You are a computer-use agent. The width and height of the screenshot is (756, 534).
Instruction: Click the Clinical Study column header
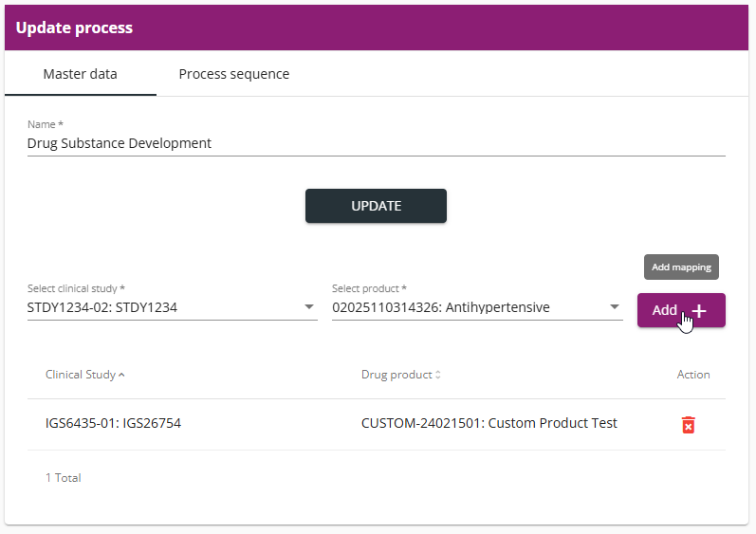pyautogui.click(x=81, y=375)
